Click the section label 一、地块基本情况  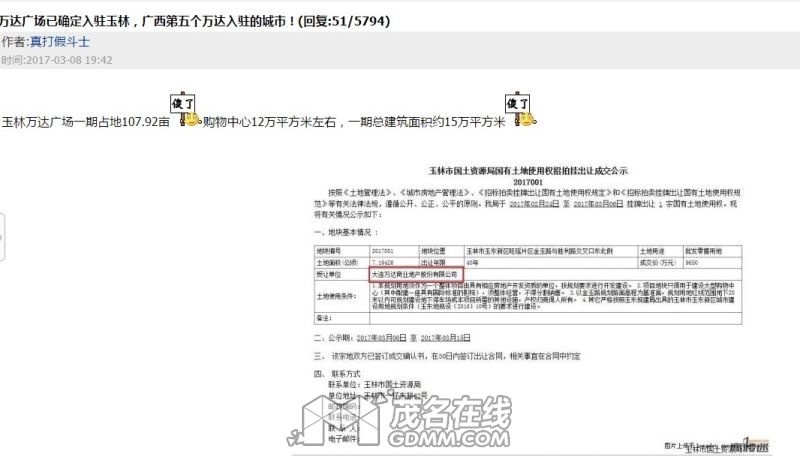click(346, 233)
